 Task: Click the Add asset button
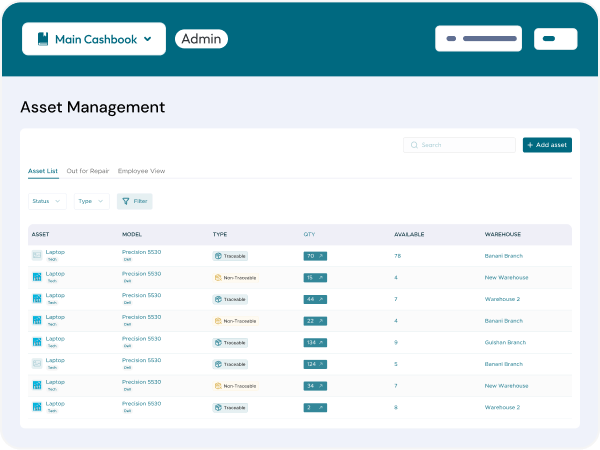[547, 145]
